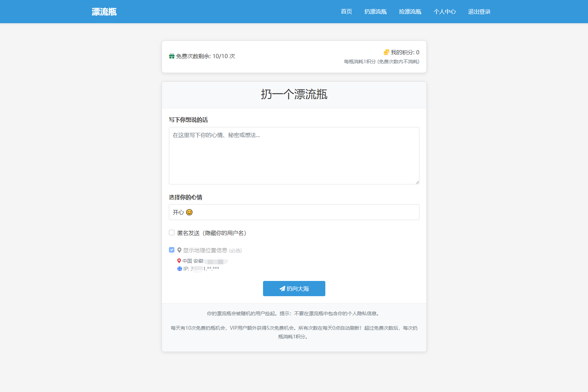This screenshot has height=392, width=588.
Task: Toggle the 显示地理位置信息 checkbox
Action: (x=171, y=250)
